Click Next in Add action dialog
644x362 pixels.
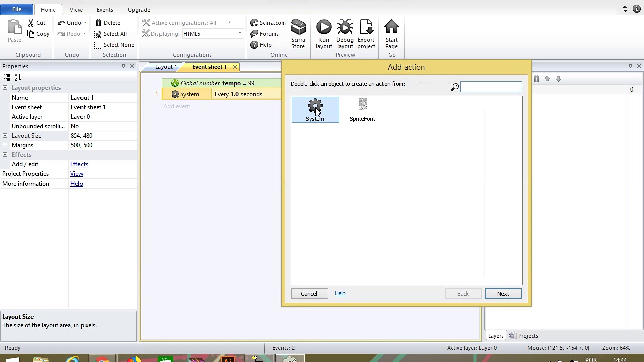point(503,294)
